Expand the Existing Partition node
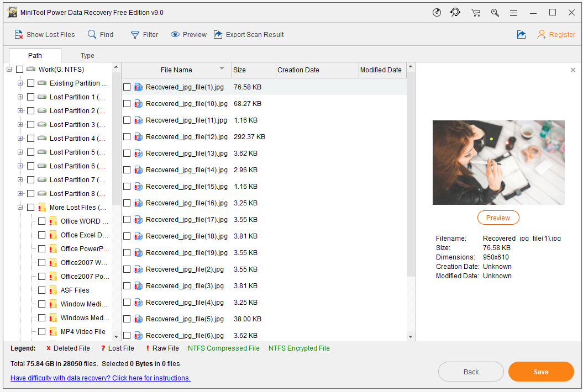The height and width of the screenshot is (392, 583). [x=20, y=83]
